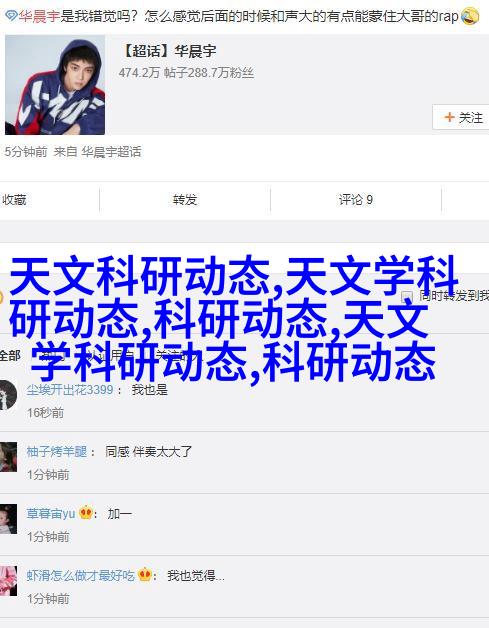This screenshot has width=489, height=628.
Task: Open the avatar of 草莓宙yu
Action: coord(8,519)
